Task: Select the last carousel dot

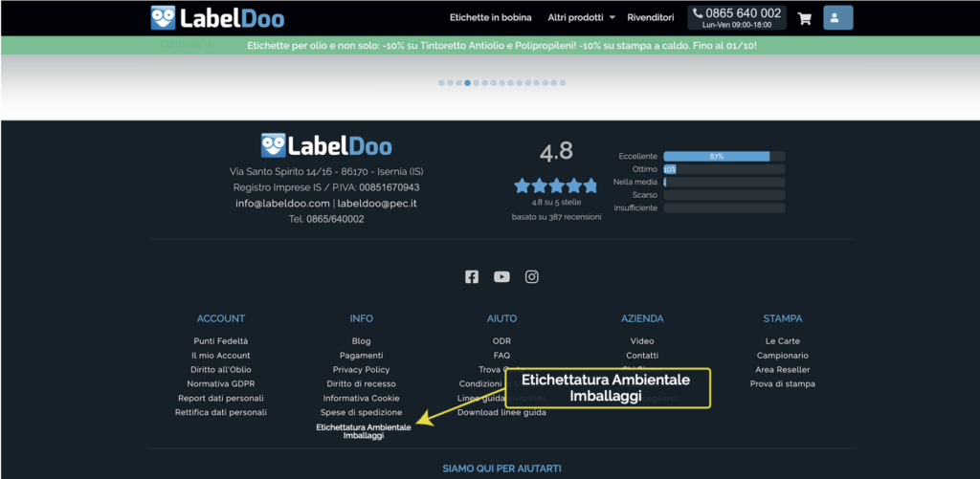Action: click(563, 82)
